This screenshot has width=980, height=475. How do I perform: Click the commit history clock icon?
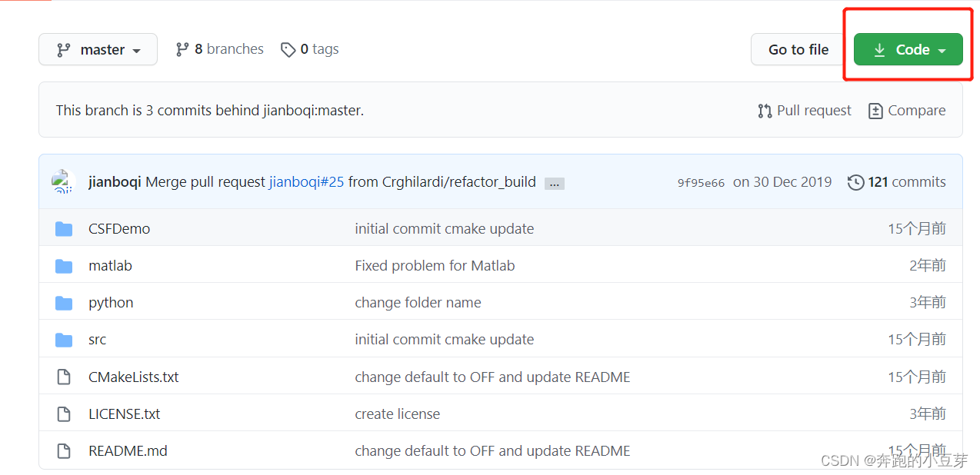855,182
